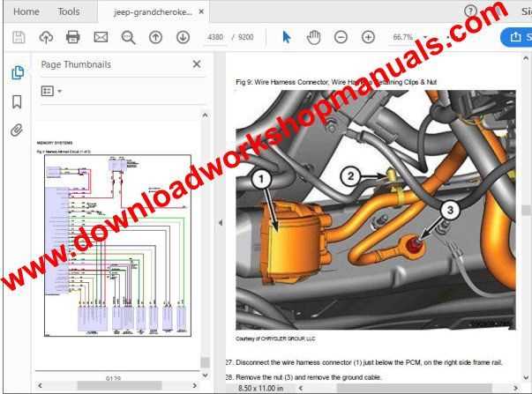Click the Zoom out minus icon
Image resolution: width=532 pixels, height=394 pixels.
341,37
